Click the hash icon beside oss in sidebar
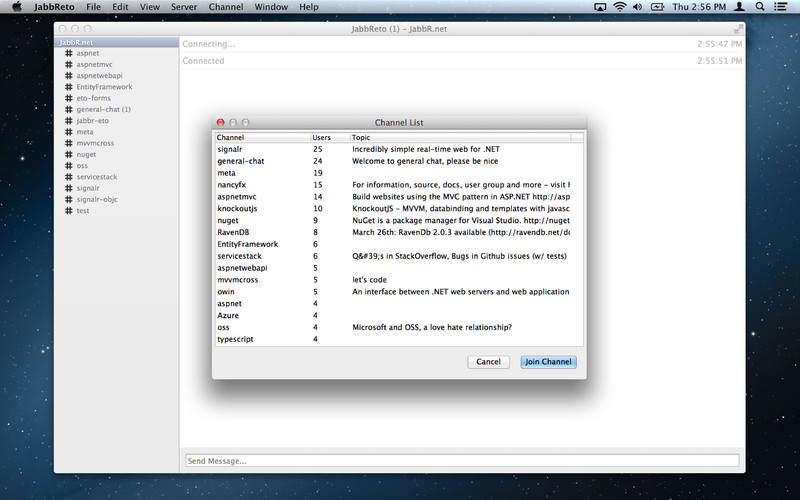The width and height of the screenshot is (800, 500). coord(68,165)
